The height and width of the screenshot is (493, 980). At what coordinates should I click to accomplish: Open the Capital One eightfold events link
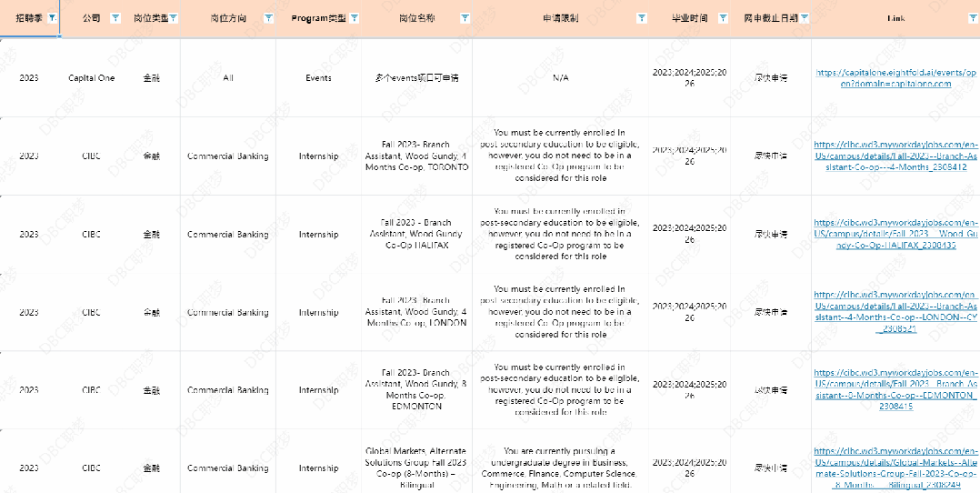tap(895, 78)
